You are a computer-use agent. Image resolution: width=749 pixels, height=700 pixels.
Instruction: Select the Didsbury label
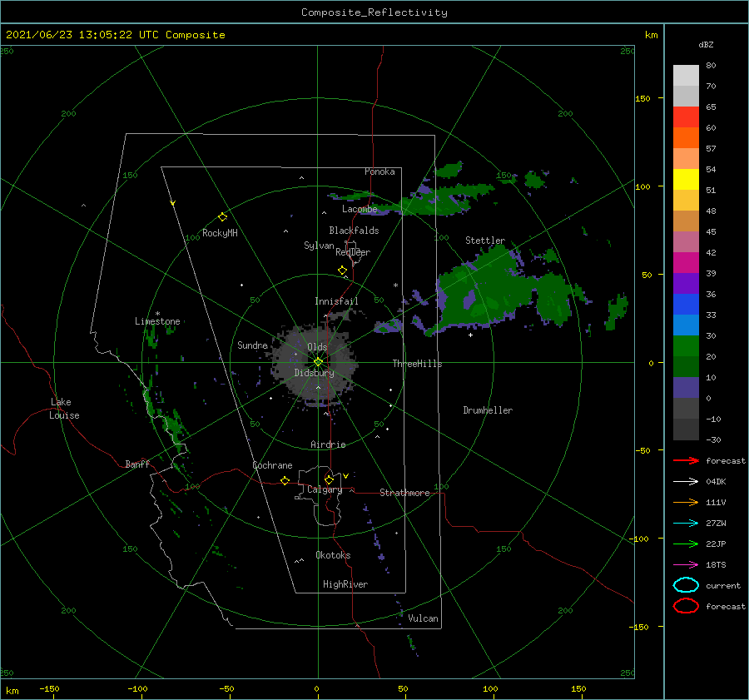[314, 373]
